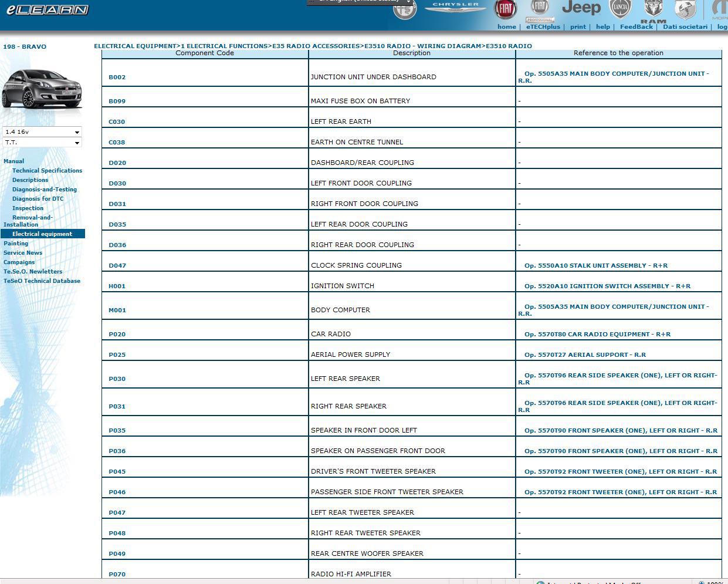Open Campaigns in sidebar
Viewport: 728px width, 584px height.
(x=19, y=262)
